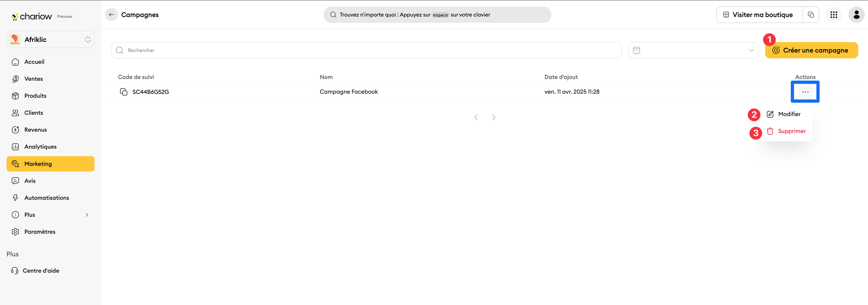
Task: Open the Analytiques page
Action: [51, 147]
